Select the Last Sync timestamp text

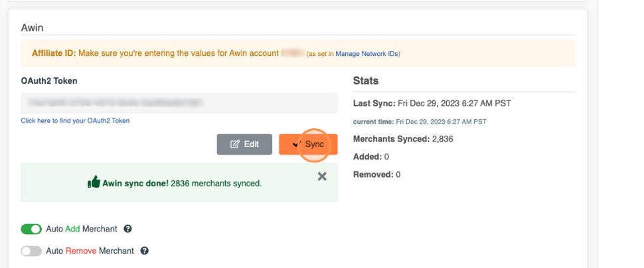[x=453, y=103]
